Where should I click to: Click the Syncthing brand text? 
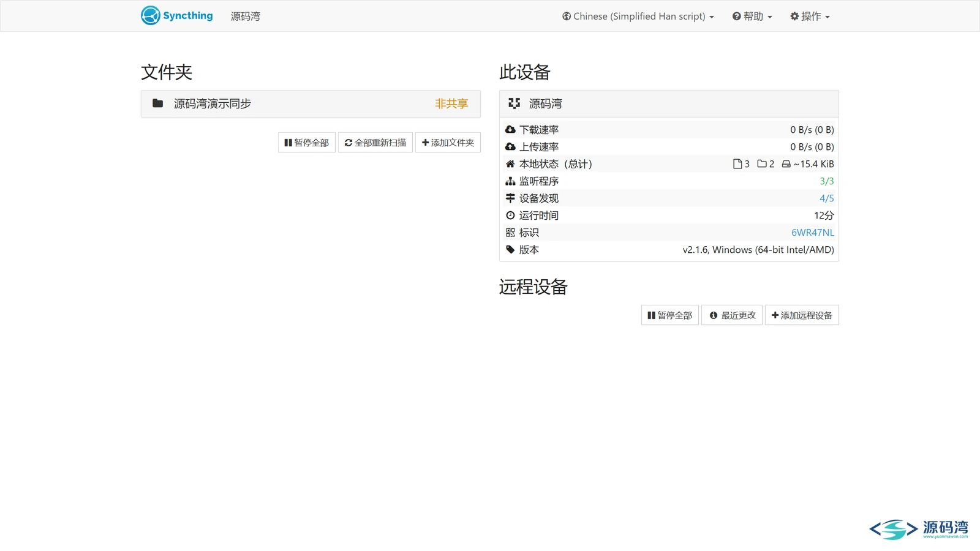click(188, 16)
